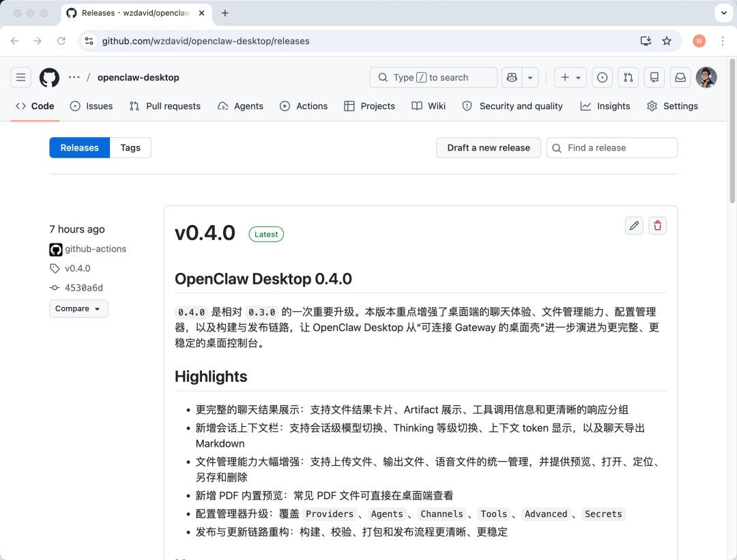Switch to the Issues tab
This screenshot has height=560, width=737.
pos(91,106)
